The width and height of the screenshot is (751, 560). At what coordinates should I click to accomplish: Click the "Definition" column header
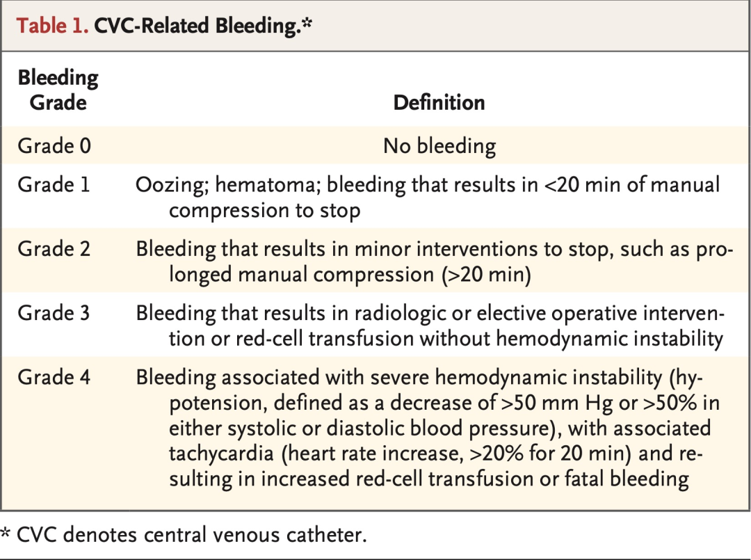tap(439, 103)
